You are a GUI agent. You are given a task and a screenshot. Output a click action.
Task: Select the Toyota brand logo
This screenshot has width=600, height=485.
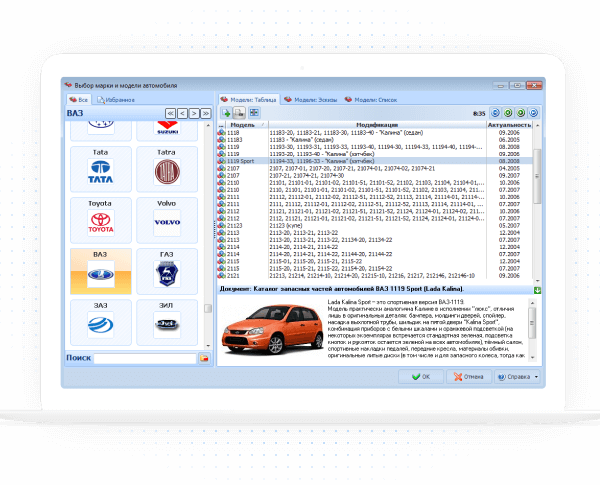click(x=101, y=223)
